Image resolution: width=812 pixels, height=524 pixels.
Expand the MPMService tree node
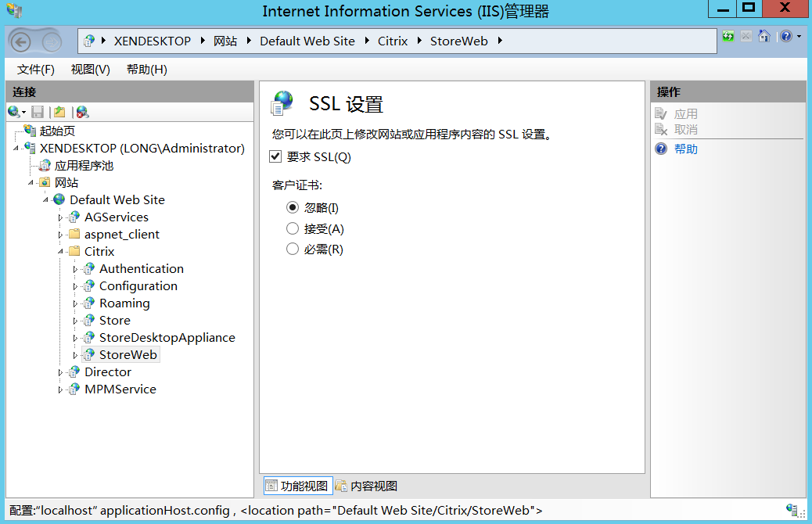(x=60, y=389)
